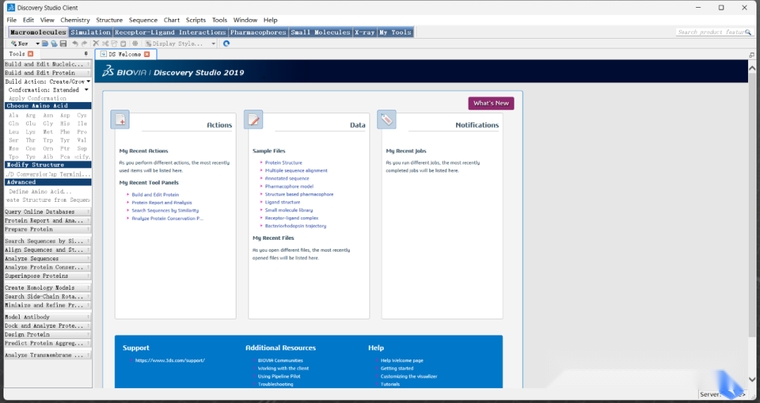
Task: Open the Pharmacophore model sample file
Action: [x=289, y=186]
